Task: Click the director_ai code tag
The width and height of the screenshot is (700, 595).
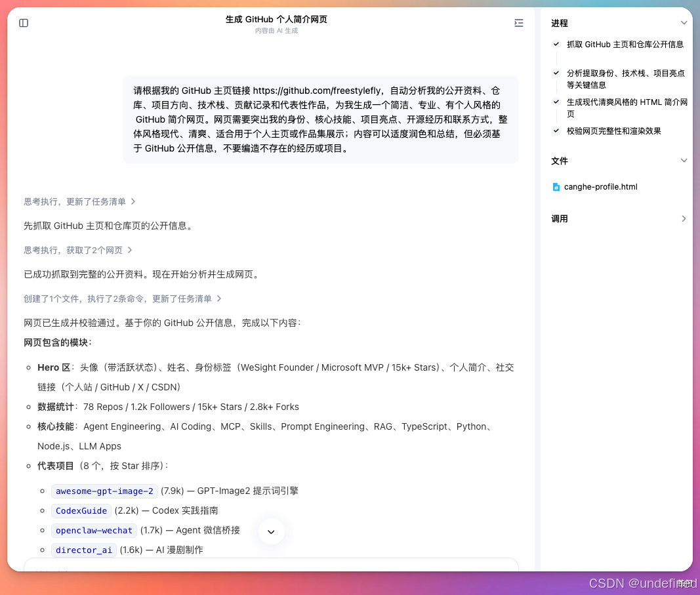Action: tap(84, 550)
